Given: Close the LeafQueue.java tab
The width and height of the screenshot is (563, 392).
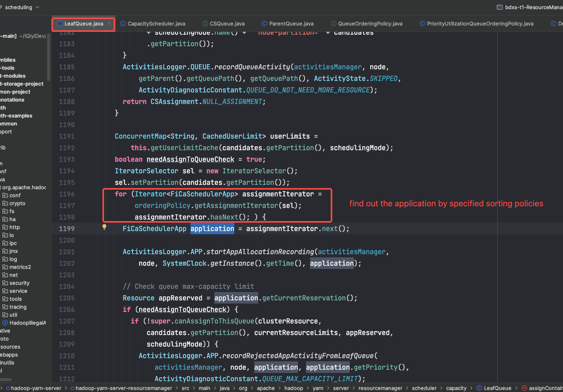Looking at the screenshot, I should [x=109, y=24].
